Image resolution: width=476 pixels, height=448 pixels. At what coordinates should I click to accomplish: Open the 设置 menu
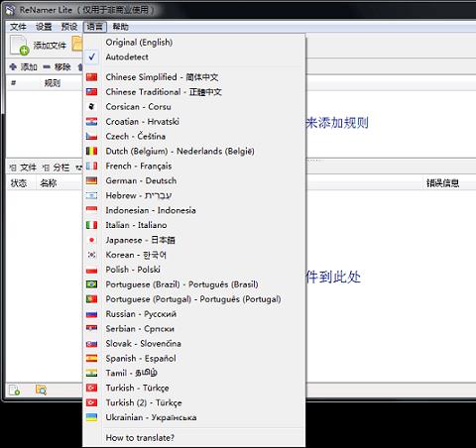pos(44,27)
